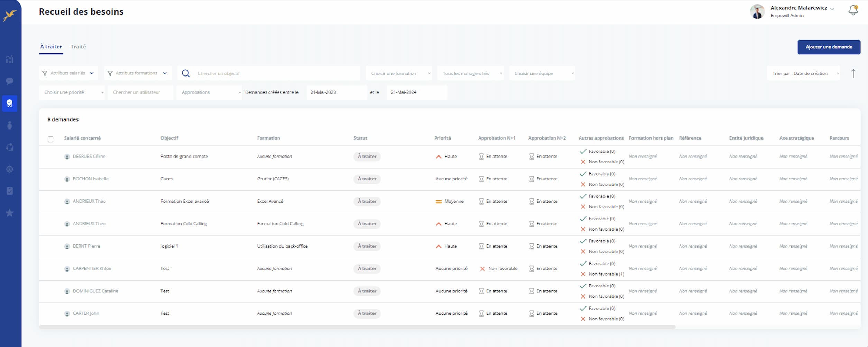Open the person sidebar icon
This screenshot has height=347, width=868.
[x=10, y=125]
